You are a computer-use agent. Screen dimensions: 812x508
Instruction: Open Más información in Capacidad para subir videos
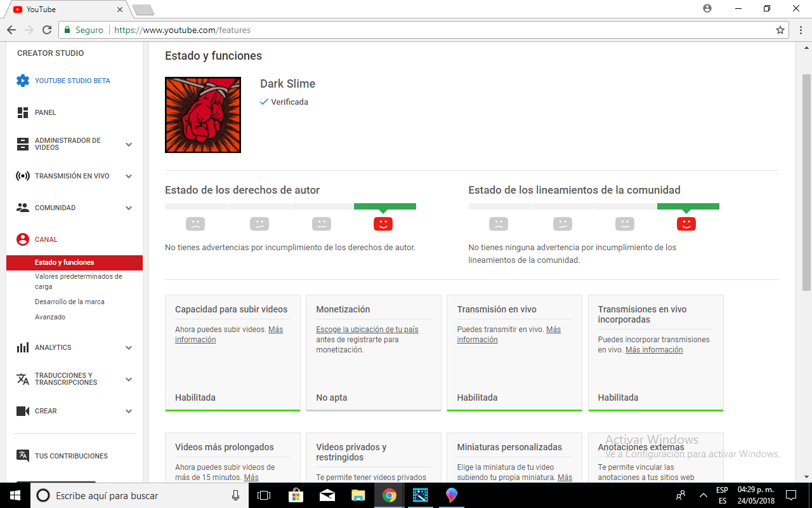(x=229, y=335)
